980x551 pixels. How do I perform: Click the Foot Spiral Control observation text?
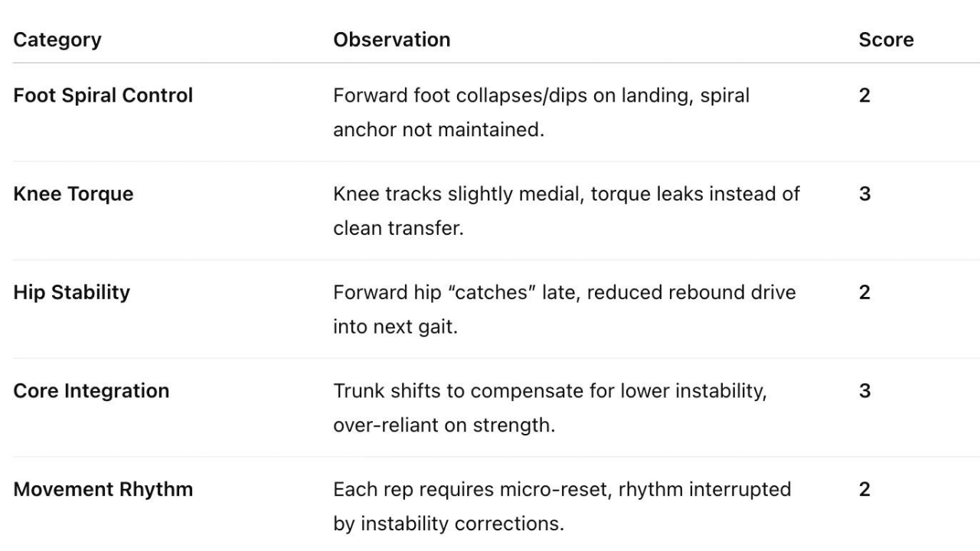(541, 112)
